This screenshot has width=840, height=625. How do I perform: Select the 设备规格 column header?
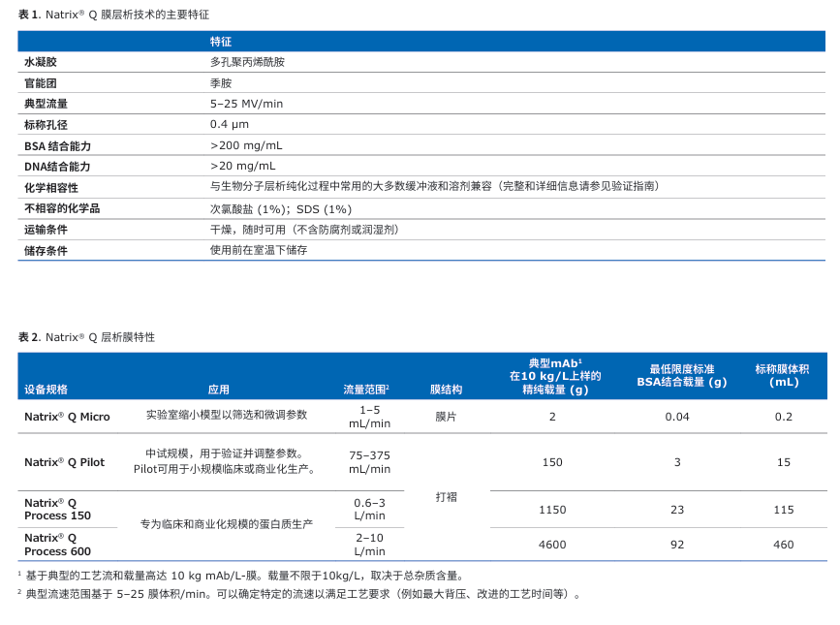click(x=47, y=390)
